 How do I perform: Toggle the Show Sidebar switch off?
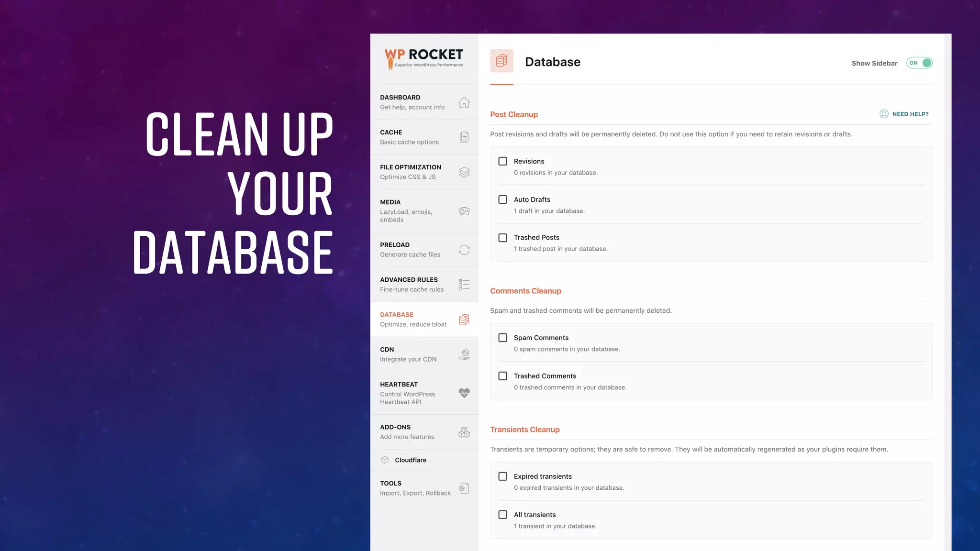point(919,63)
